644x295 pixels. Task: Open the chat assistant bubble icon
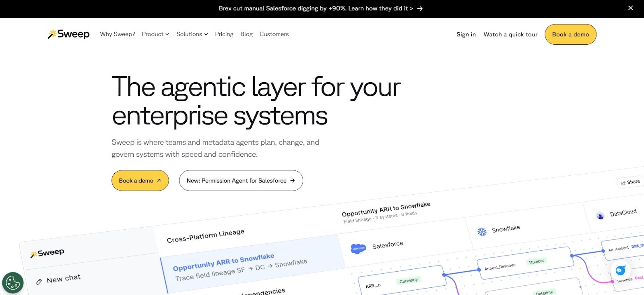point(620,270)
